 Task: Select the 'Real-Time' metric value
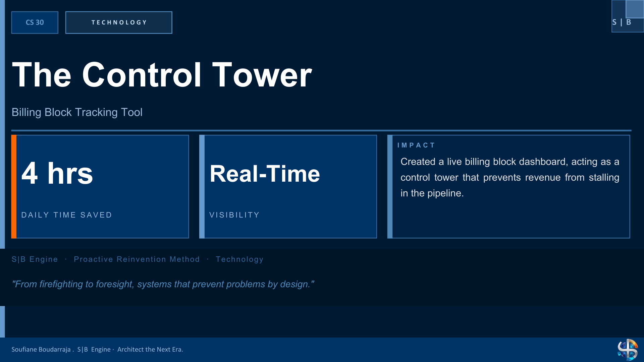point(265,174)
